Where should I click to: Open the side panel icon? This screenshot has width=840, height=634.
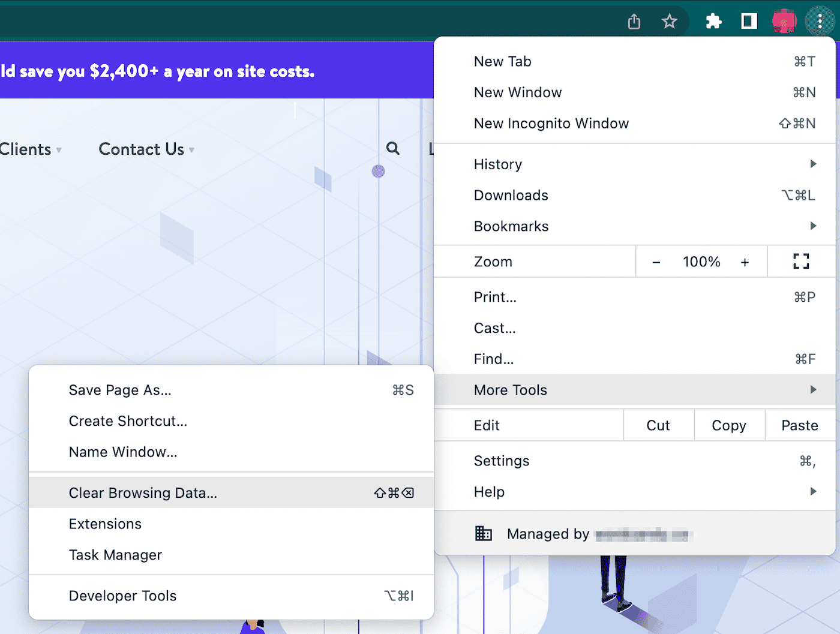[x=748, y=20]
